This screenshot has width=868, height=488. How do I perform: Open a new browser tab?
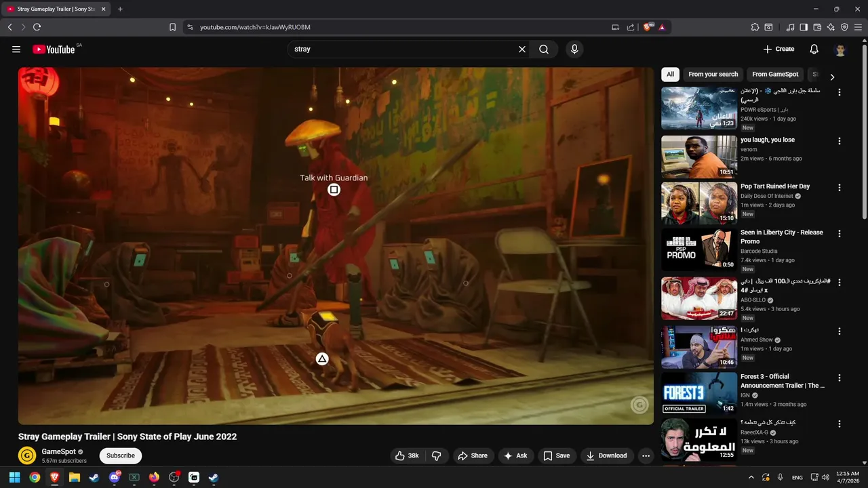coord(120,9)
